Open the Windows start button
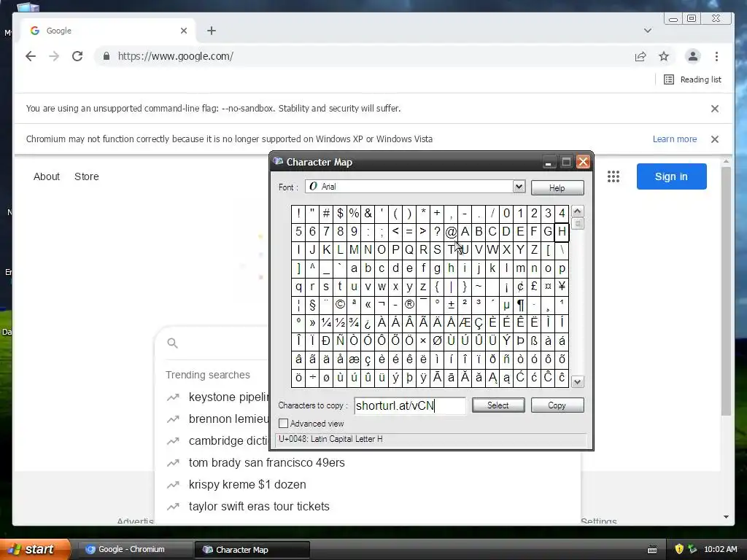Viewport: 747px width, 560px height. (34, 550)
